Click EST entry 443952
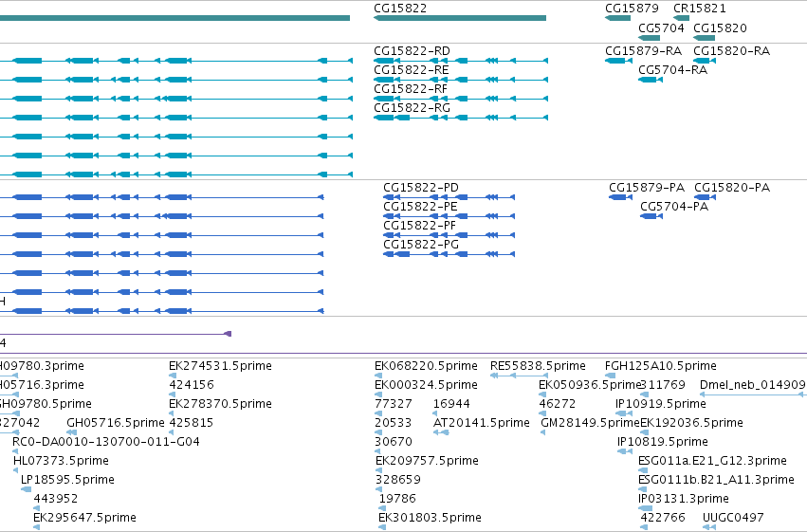 [x=56, y=499]
